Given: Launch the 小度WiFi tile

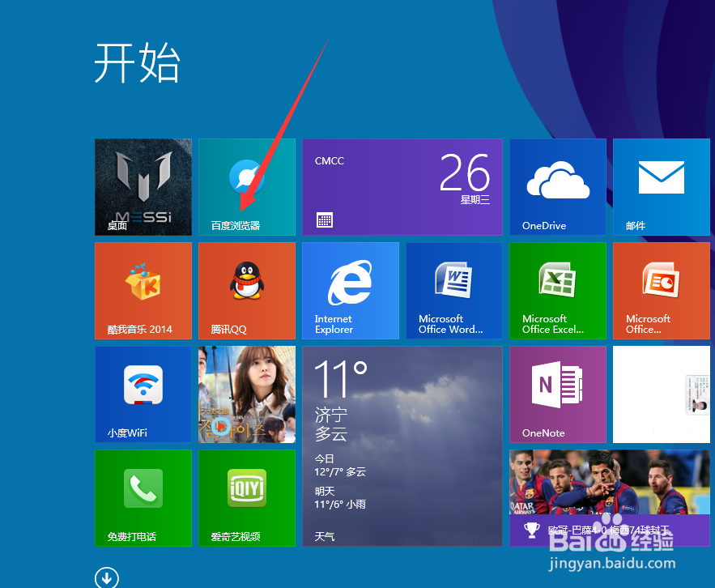Looking at the screenshot, I should [x=143, y=394].
